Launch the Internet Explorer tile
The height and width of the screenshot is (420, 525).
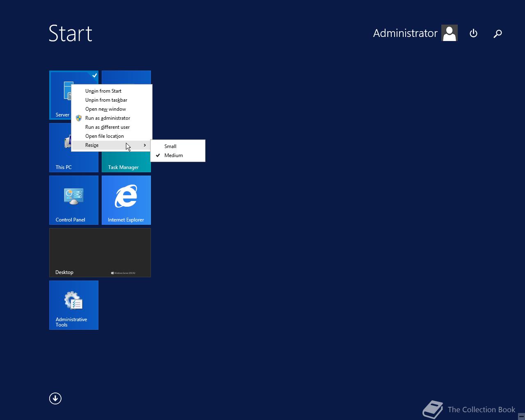coord(126,200)
